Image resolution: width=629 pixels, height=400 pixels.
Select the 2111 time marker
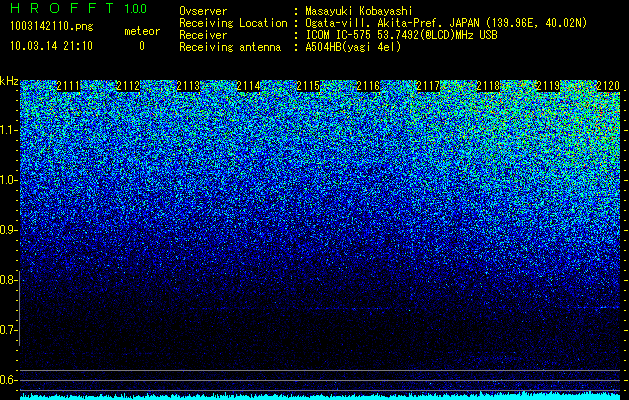pos(68,86)
